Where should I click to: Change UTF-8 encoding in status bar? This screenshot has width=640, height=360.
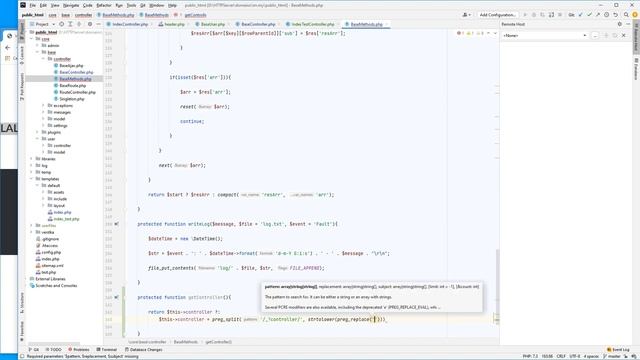(575, 356)
